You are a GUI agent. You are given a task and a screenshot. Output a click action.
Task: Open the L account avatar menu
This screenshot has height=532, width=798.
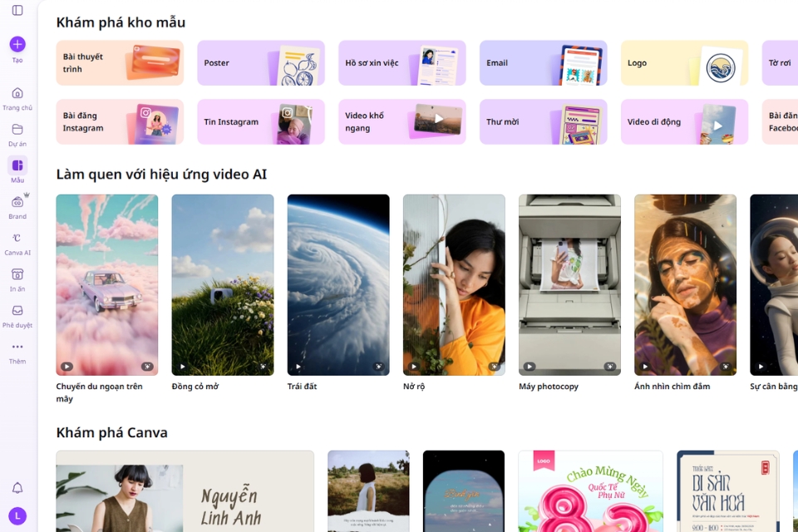(x=17, y=515)
